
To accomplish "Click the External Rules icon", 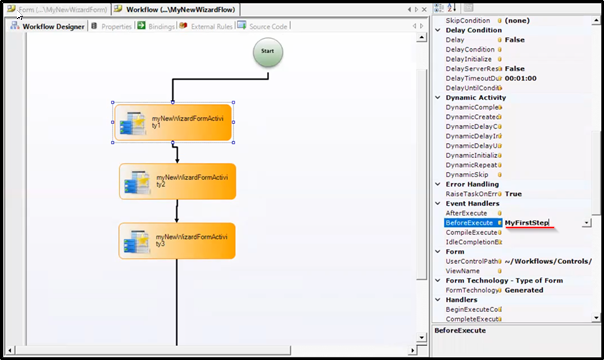I will click(183, 25).
